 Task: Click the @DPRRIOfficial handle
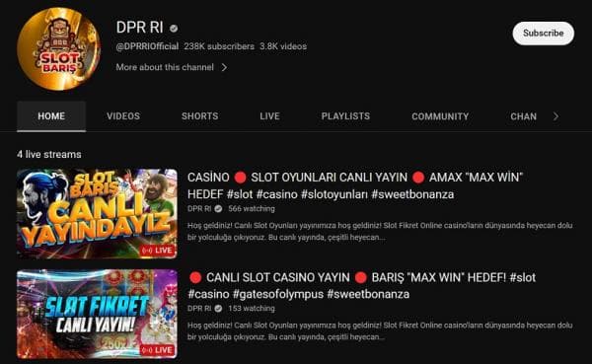point(147,46)
